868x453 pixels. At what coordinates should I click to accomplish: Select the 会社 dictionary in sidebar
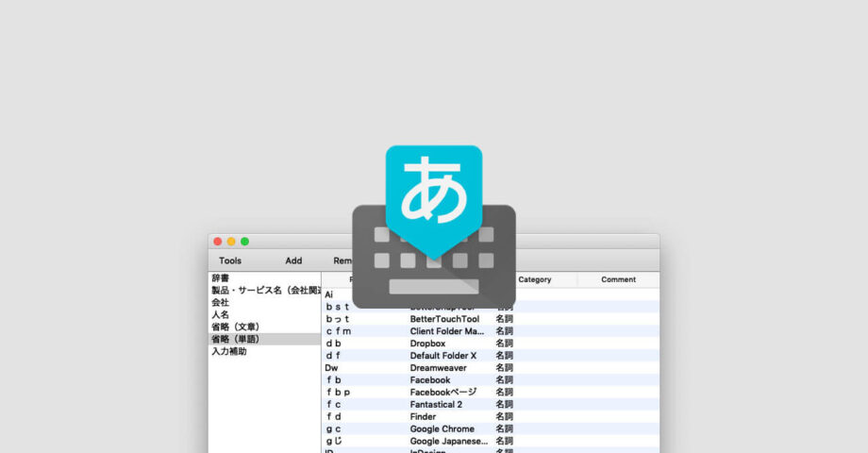coord(220,303)
